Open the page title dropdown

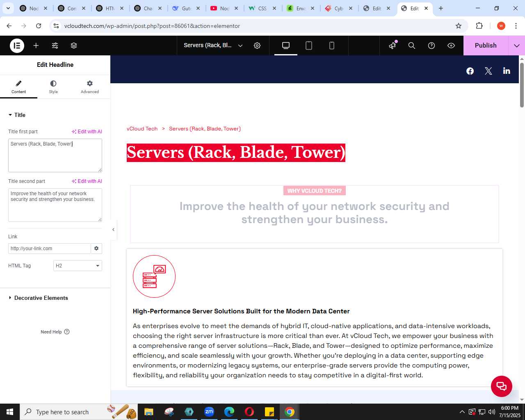tap(213, 46)
